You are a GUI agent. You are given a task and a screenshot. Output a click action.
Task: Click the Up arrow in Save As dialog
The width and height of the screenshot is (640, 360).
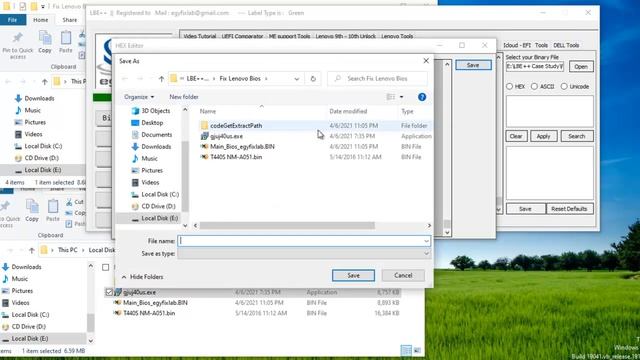161,79
